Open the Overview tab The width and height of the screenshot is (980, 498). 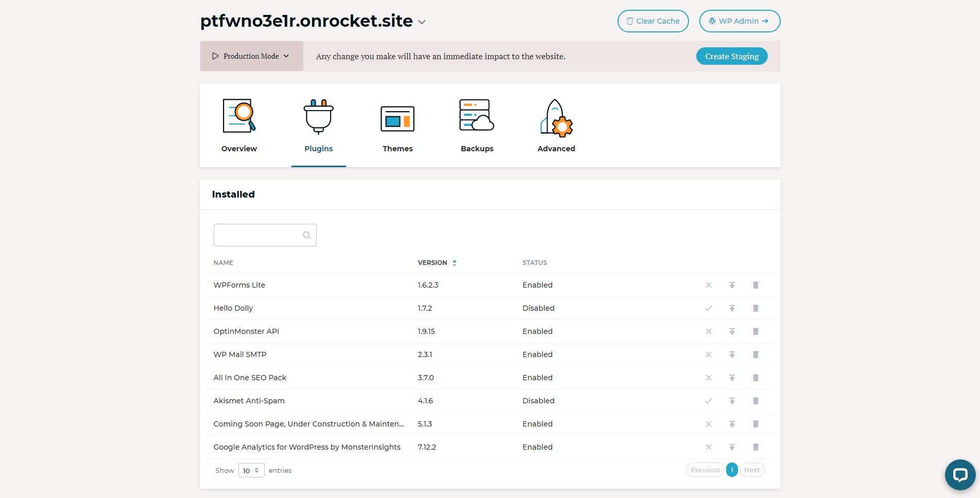(x=239, y=126)
